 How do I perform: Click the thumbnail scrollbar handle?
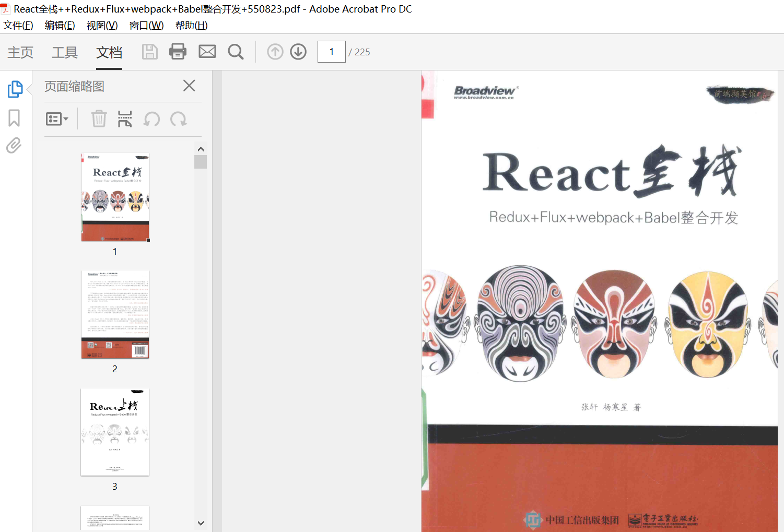point(201,162)
